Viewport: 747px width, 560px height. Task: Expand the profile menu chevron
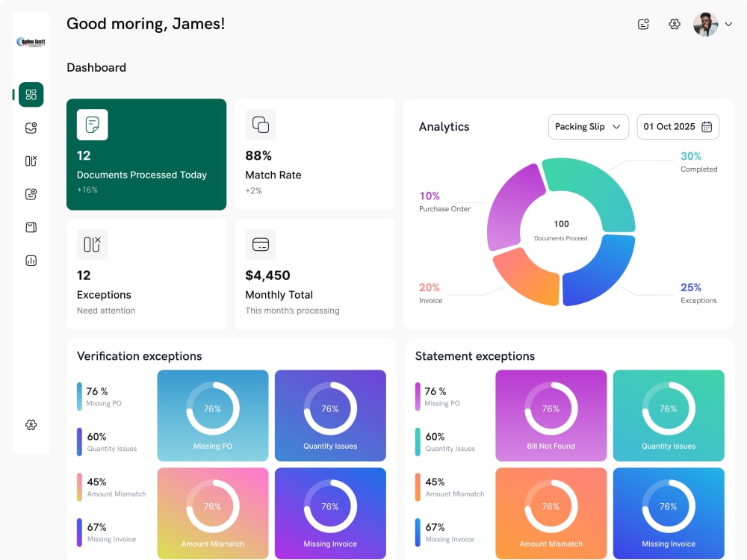[728, 24]
